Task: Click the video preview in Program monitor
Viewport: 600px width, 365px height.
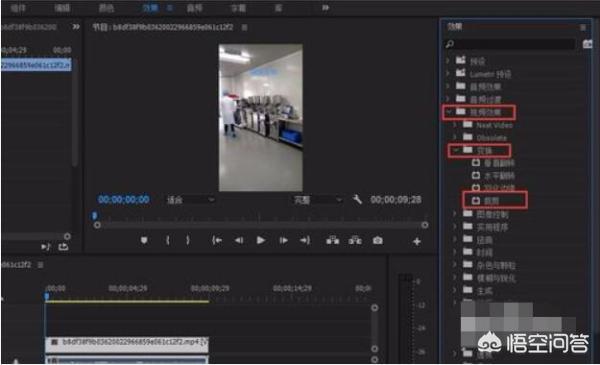Action: [261, 117]
